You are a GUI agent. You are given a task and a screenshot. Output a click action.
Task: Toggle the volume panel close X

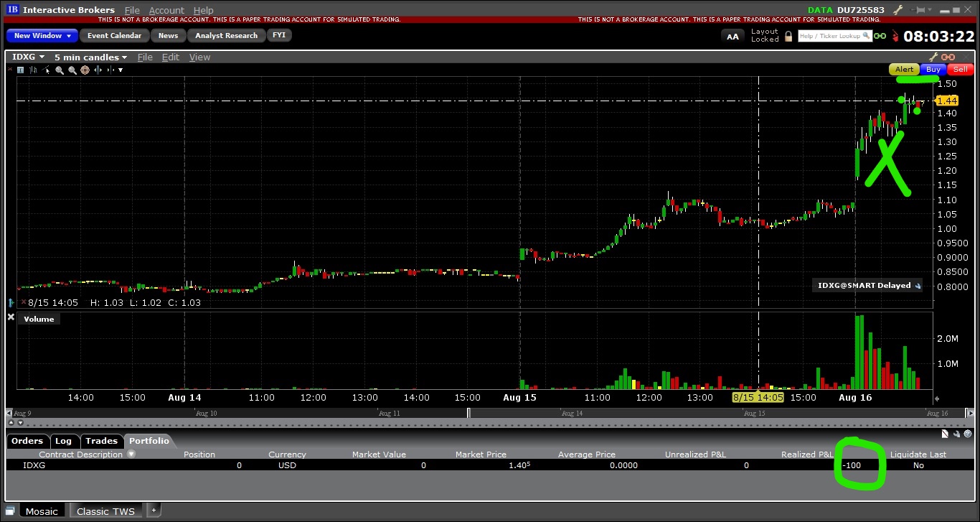tap(11, 317)
